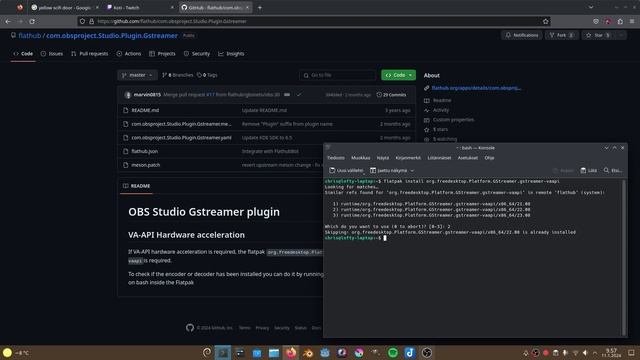The image size is (640, 360).
Task: Jump to Readme in the About sidebar
Action: point(442,100)
